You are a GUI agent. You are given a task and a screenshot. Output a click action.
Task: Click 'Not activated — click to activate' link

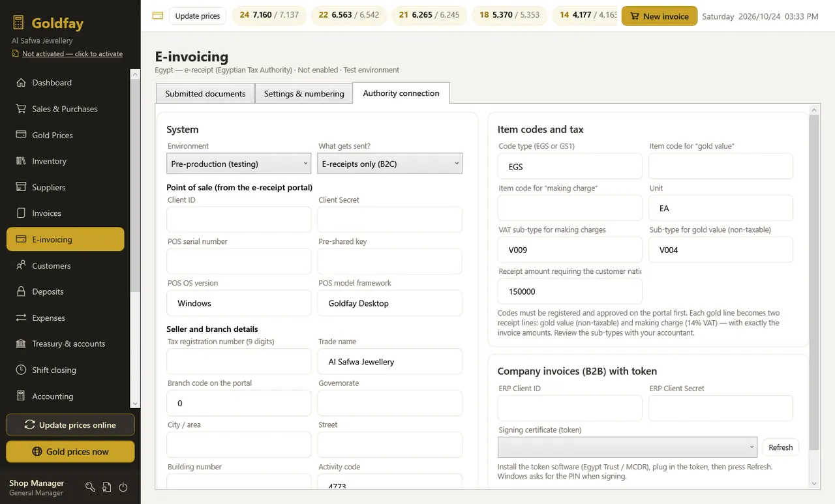(72, 53)
